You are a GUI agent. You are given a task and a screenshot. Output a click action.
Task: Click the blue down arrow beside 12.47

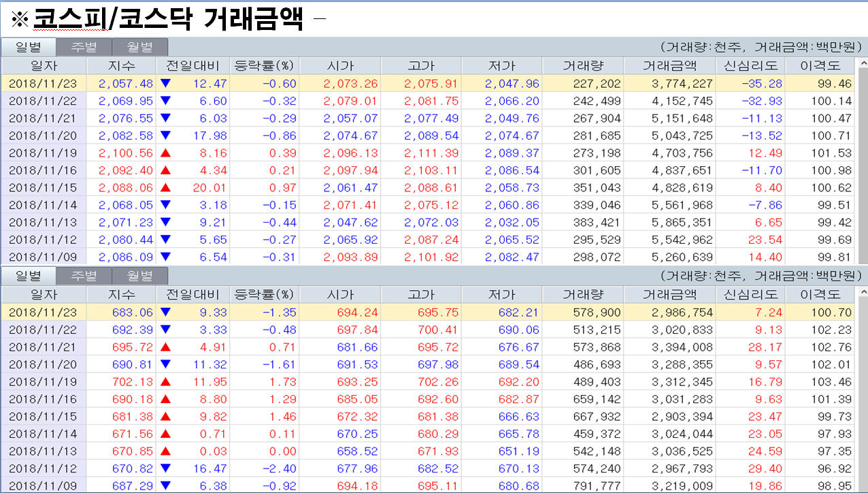pyautogui.click(x=165, y=83)
